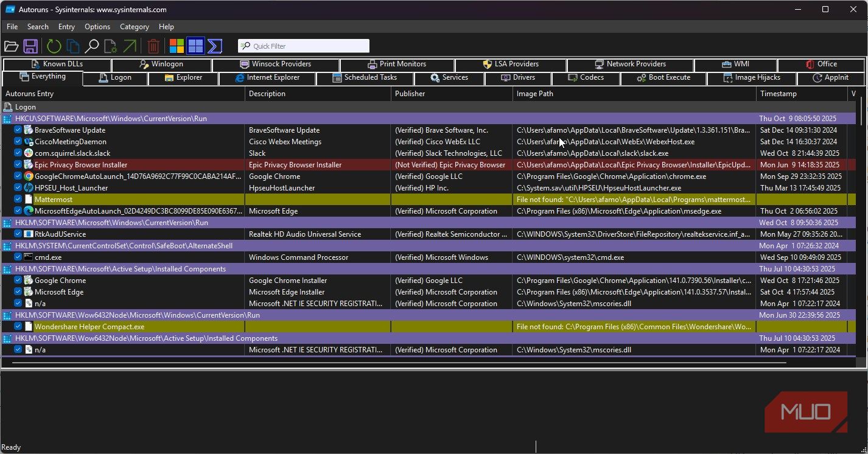Click the Google Chrome icon in GoogleChromeAutoLaunch row
Screen dimensions: 868x454
[28, 176]
